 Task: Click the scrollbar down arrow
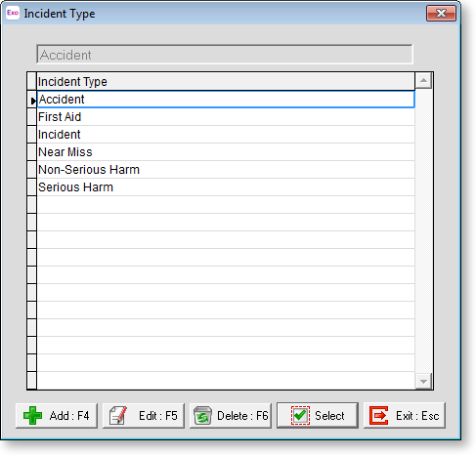(423, 381)
